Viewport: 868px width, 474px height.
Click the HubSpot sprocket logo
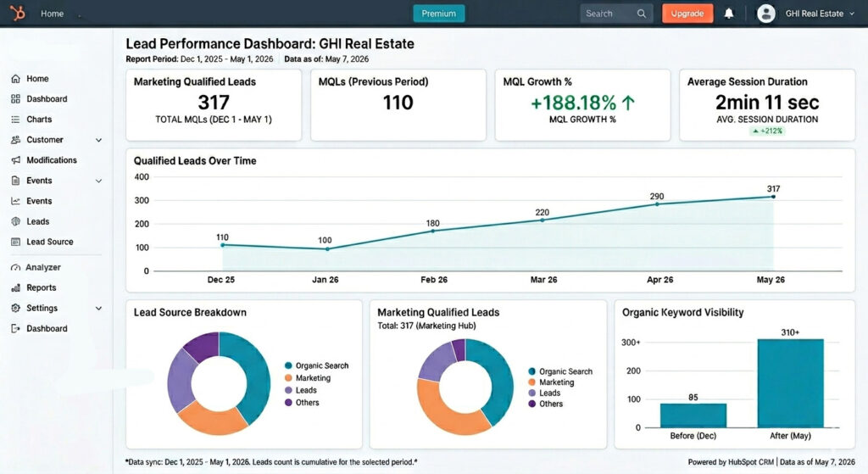(18, 13)
